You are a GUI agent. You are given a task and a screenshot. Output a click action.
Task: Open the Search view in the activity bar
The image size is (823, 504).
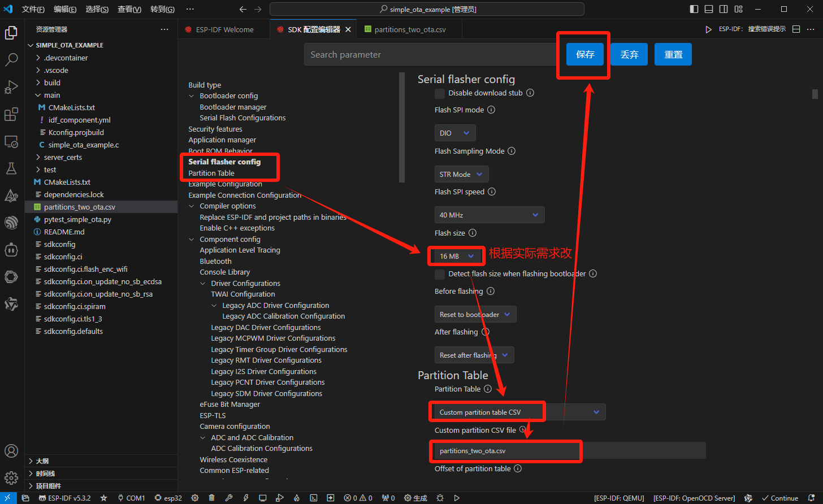tap(11, 60)
